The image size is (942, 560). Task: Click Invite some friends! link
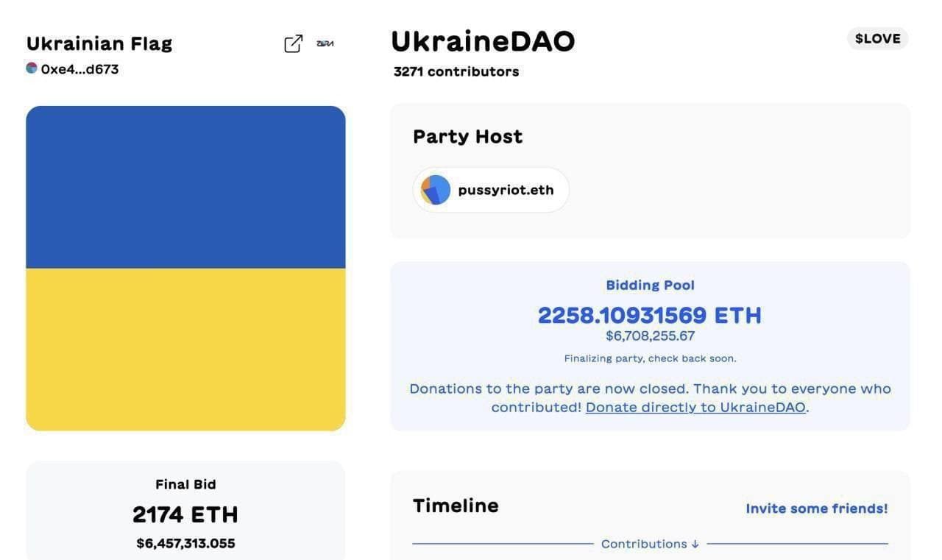816,508
